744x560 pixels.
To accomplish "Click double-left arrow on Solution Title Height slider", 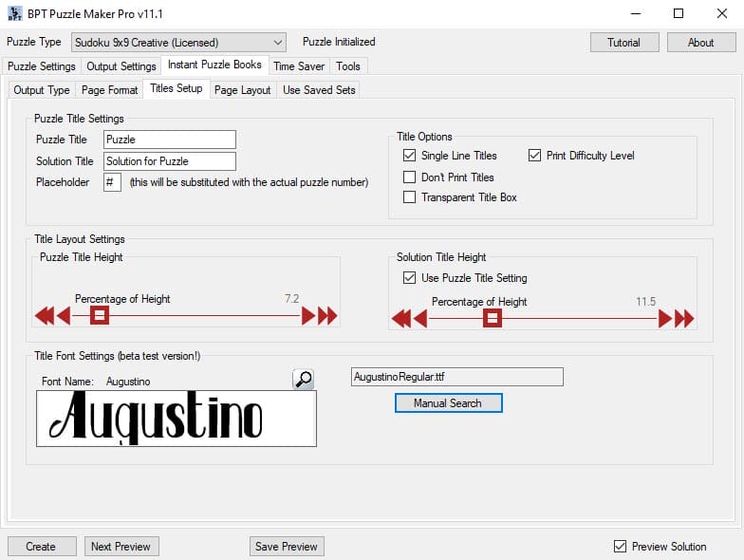I will (400, 318).
